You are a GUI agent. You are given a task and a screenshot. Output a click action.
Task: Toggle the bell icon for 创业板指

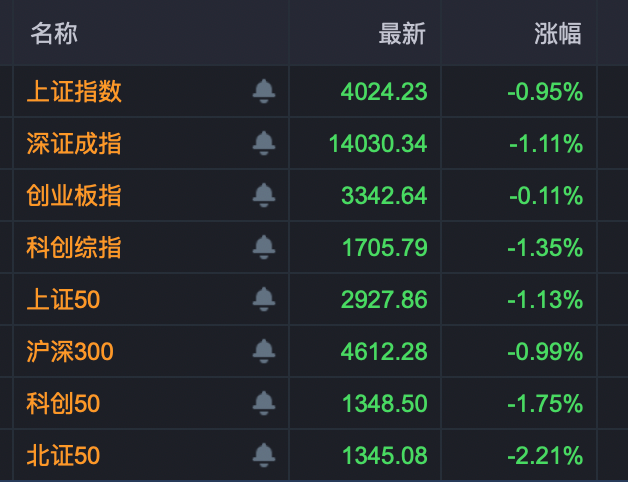click(264, 195)
